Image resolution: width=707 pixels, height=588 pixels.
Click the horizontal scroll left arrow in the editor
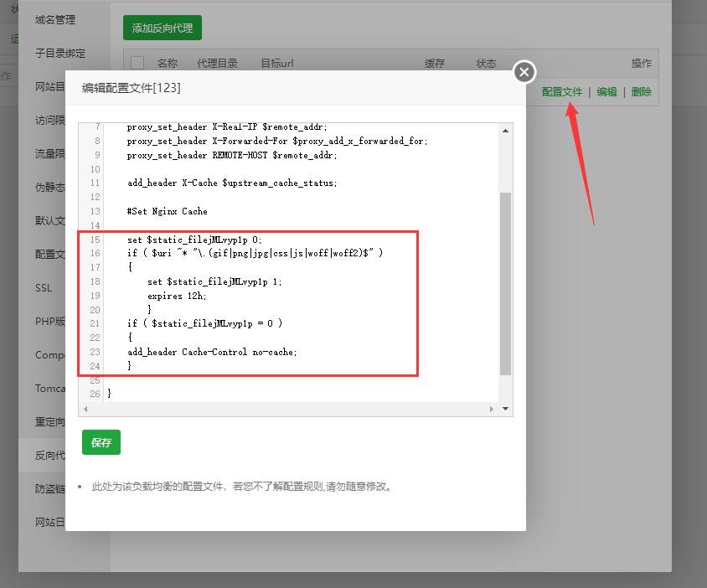click(x=85, y=409)
